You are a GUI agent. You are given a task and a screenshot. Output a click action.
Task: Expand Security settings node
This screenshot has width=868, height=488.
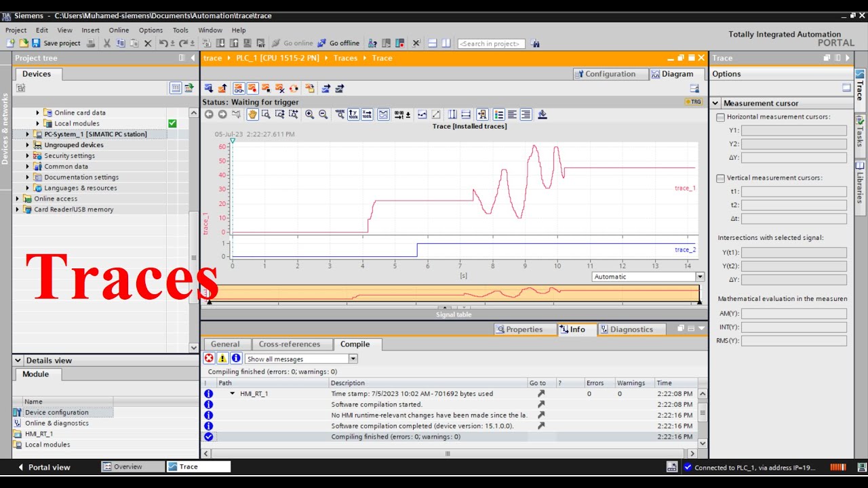pyautogui.click(x=28, y=156)
